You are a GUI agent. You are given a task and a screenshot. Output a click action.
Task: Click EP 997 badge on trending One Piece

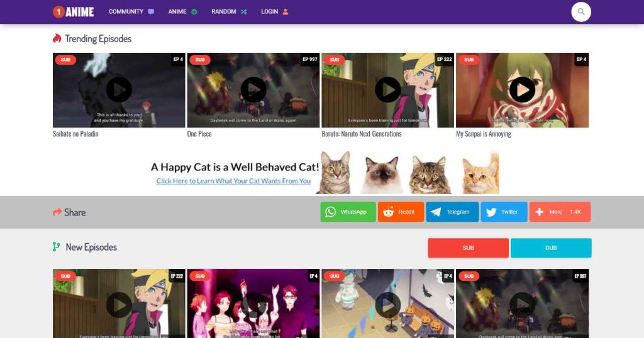[309, 60]
